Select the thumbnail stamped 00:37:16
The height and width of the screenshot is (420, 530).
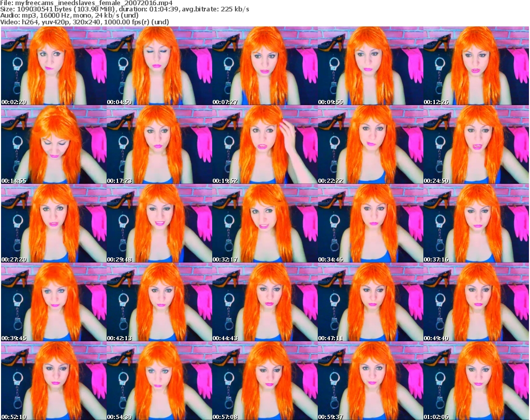[x=476, y=223]
